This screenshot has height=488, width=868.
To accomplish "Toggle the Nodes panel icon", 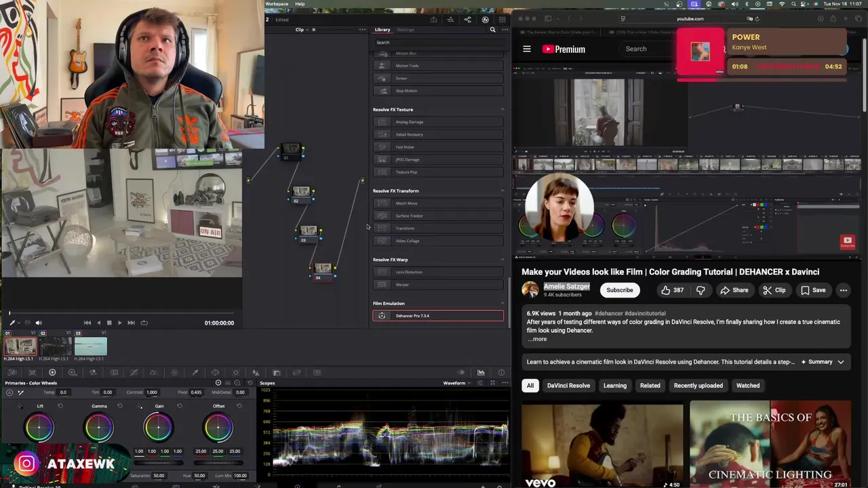I will pyautogui.click(x=467, y=20).
